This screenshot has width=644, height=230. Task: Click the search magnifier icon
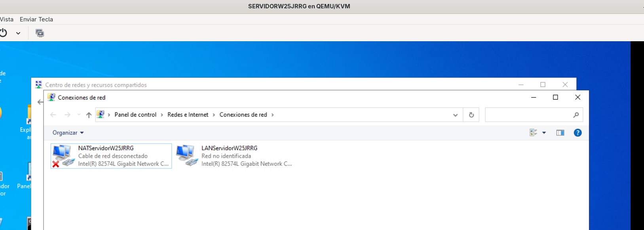coord(576,115)
